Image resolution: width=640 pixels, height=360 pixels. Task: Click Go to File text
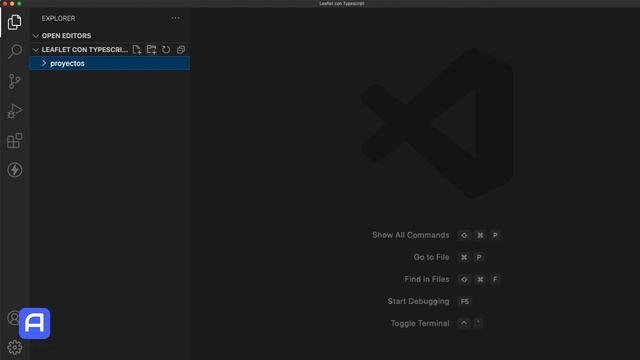point(431,257)
